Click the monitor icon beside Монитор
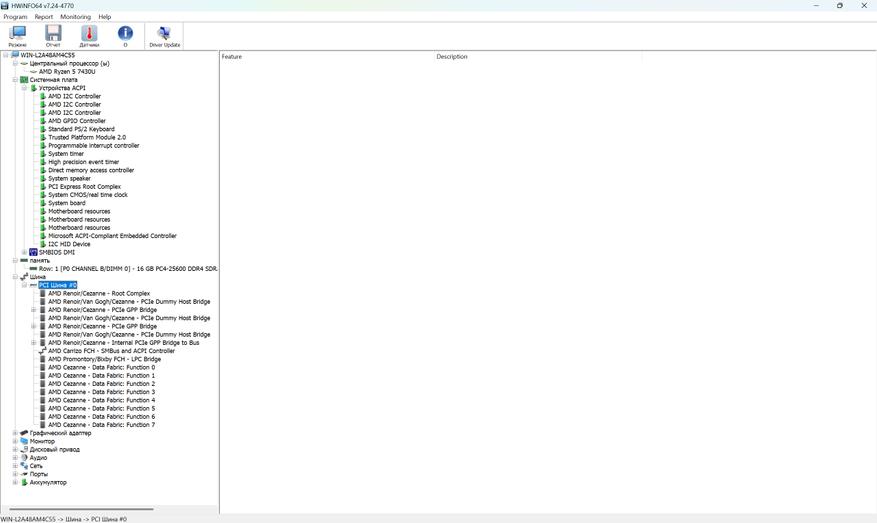The height and width of the screenshot is (523, 877). point(24,441)
